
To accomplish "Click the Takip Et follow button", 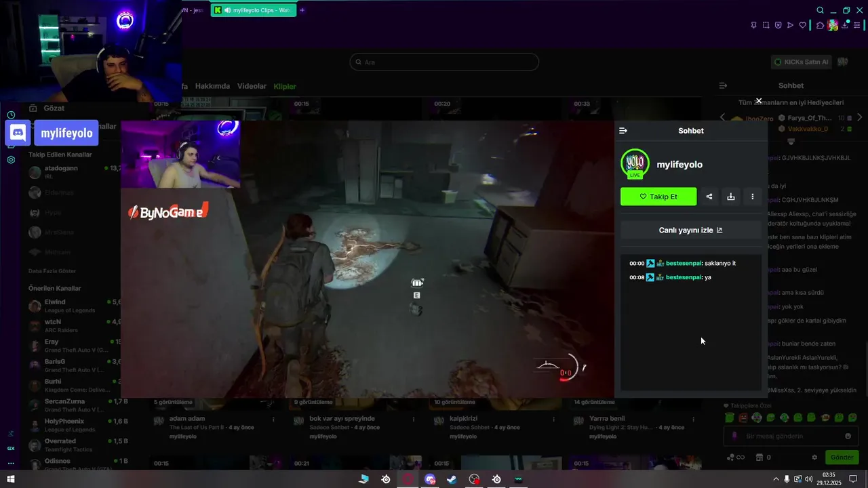I will click(x=658, y=197).
